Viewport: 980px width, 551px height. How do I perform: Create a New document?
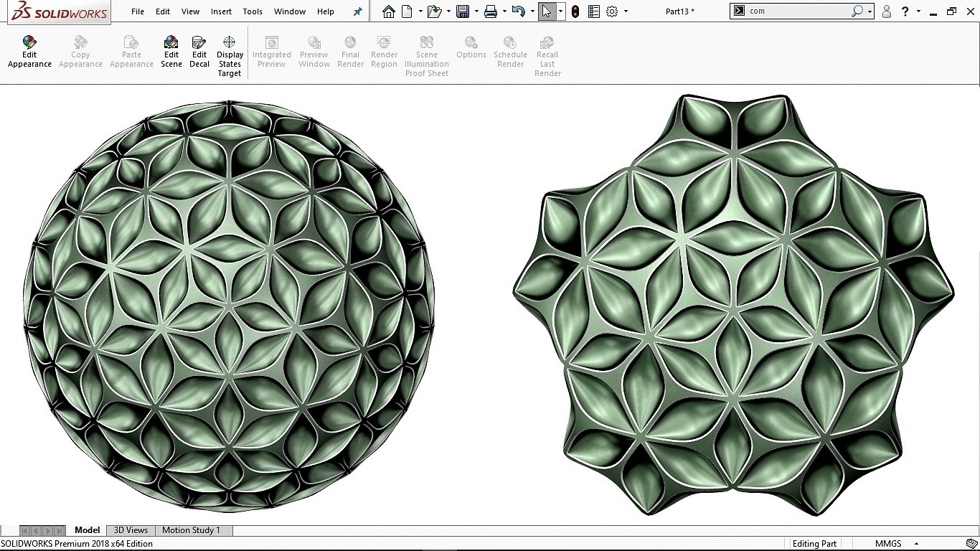click(407, 11)
